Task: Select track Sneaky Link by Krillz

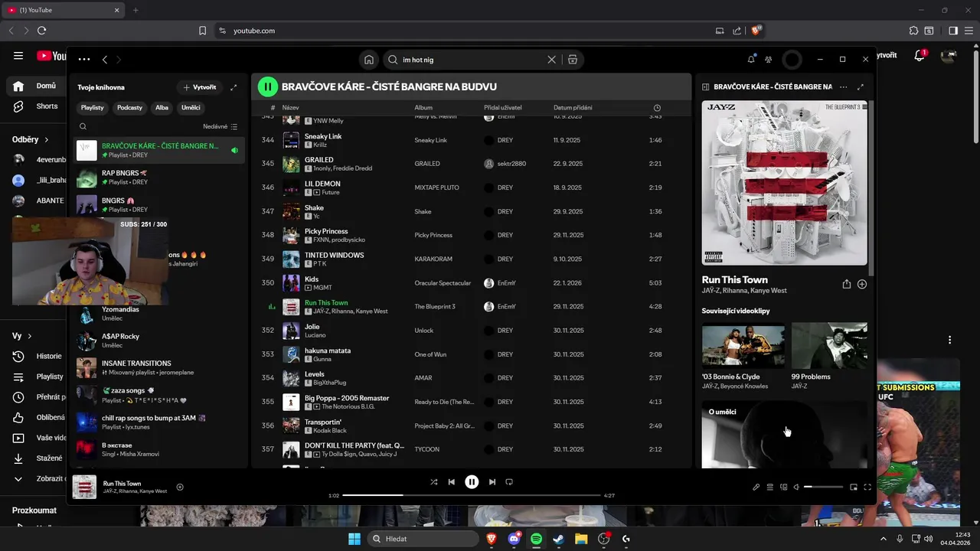Action: tap(471, 140)
